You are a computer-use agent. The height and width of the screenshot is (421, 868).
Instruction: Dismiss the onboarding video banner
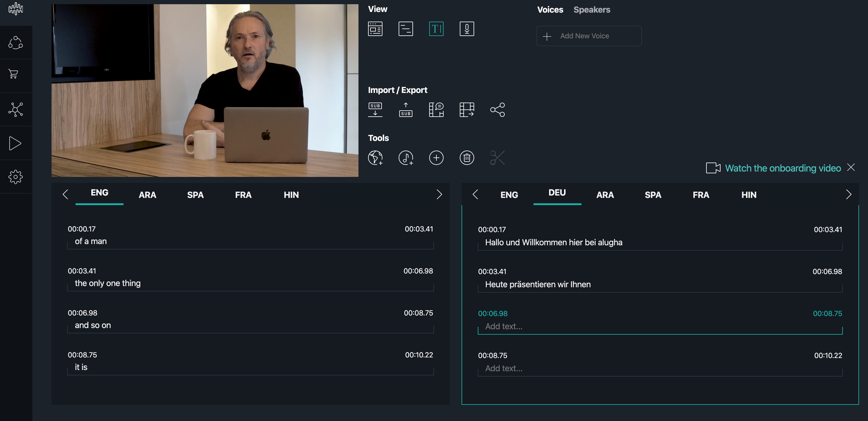(x=851, y=167)
